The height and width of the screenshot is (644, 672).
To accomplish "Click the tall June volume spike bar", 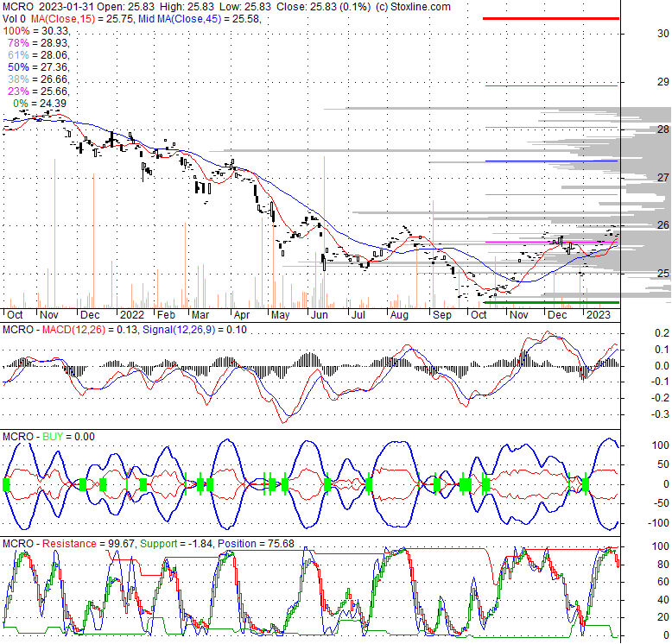I will tap(324, 232).
